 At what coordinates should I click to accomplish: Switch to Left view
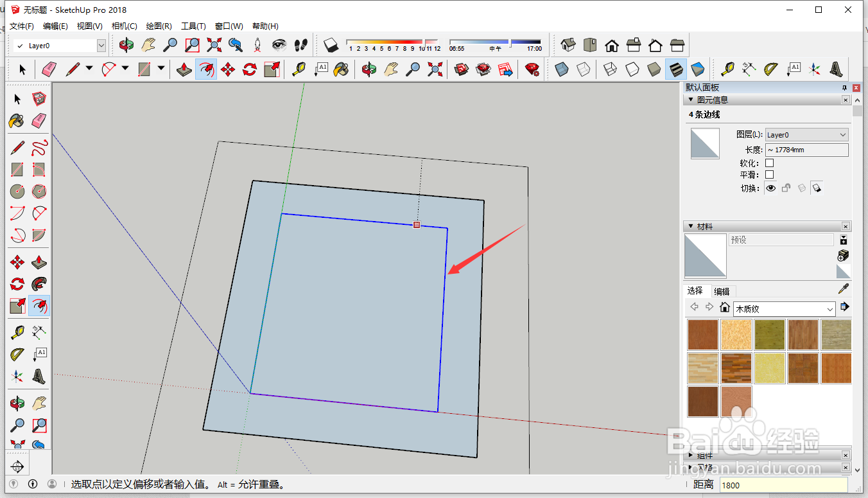[677, 45]
